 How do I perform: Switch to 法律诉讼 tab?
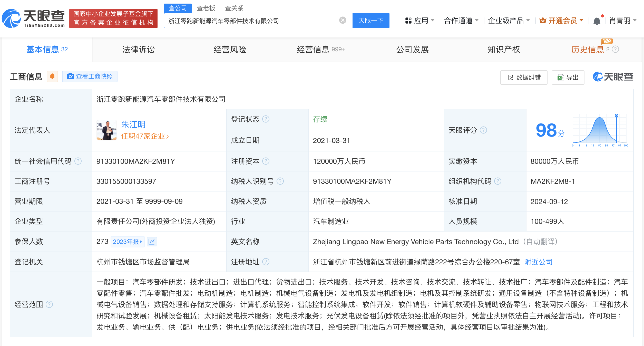point(139,49)
